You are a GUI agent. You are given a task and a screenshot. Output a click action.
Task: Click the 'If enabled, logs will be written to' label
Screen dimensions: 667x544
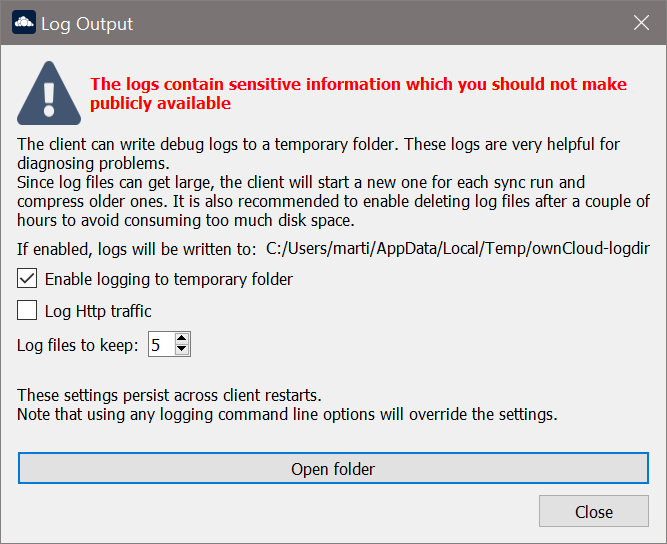pos(137,248)
